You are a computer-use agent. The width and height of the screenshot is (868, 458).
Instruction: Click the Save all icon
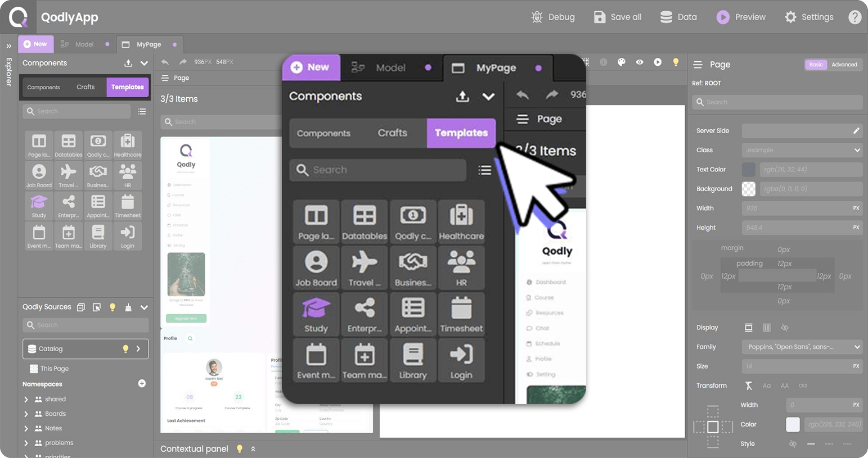600,17
